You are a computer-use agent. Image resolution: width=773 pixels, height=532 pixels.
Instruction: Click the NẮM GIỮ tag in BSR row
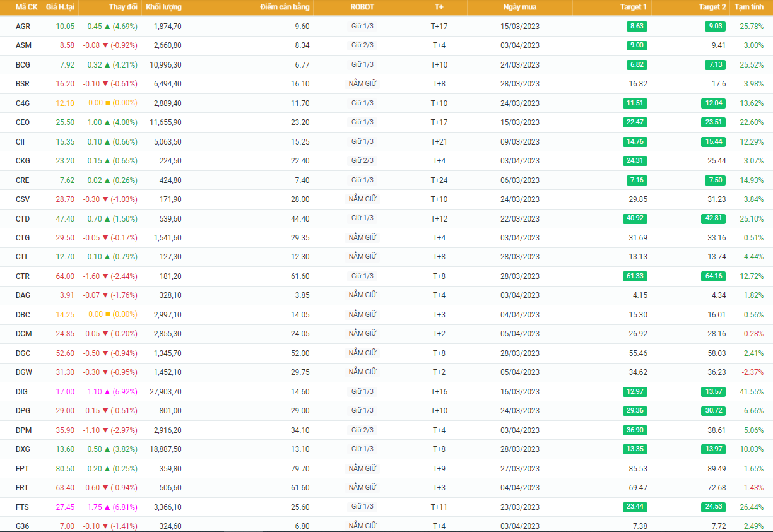[362, 83]
